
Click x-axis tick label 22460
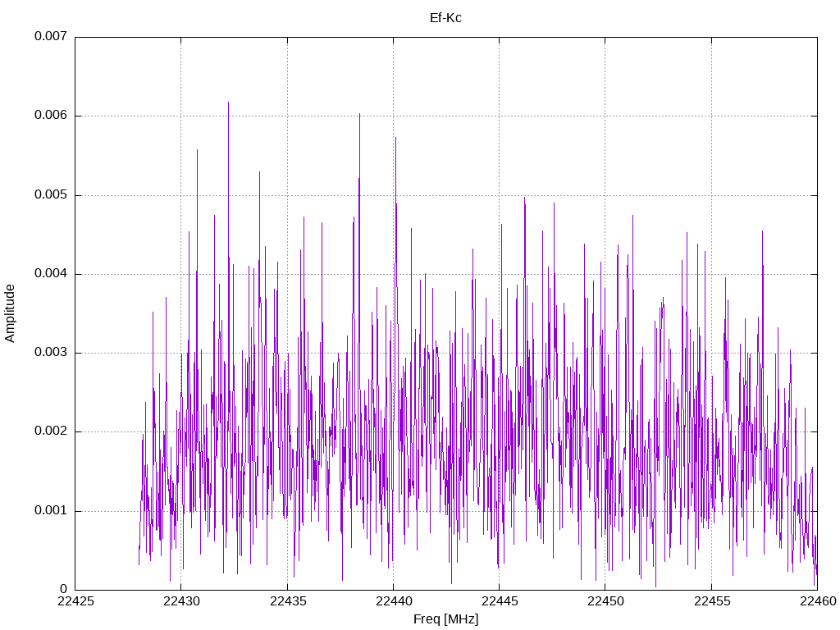[818, 601]
